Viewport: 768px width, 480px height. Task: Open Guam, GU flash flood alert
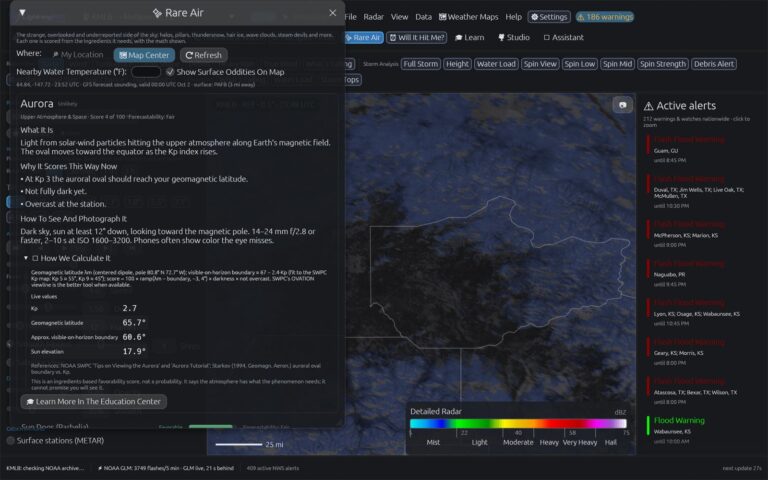pos(698,149)
